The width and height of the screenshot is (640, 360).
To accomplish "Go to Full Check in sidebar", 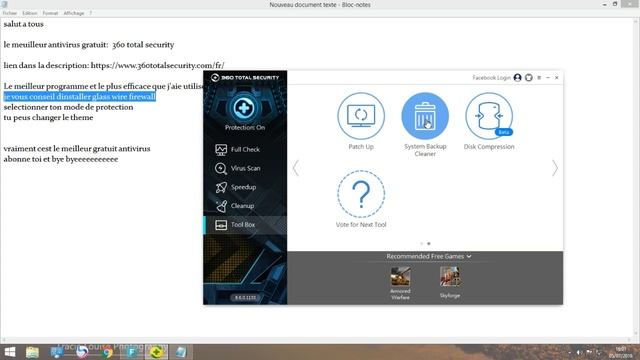I will (245, 149).
